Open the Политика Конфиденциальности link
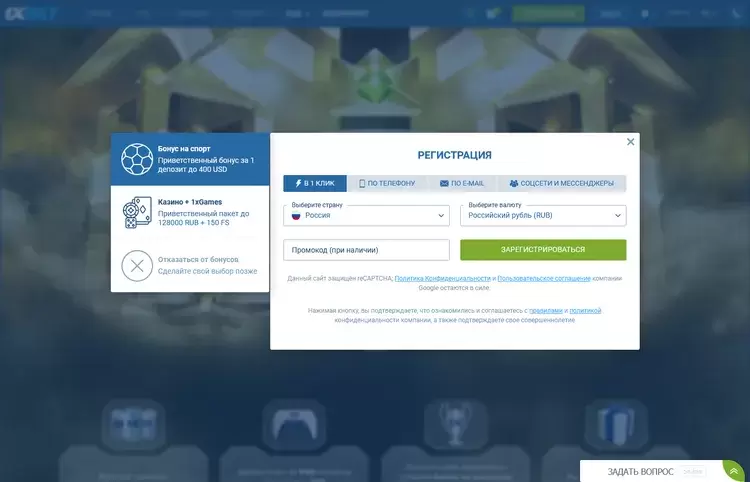Image resolution: width=750 pixels, height=482 pixels. point(442,277)
